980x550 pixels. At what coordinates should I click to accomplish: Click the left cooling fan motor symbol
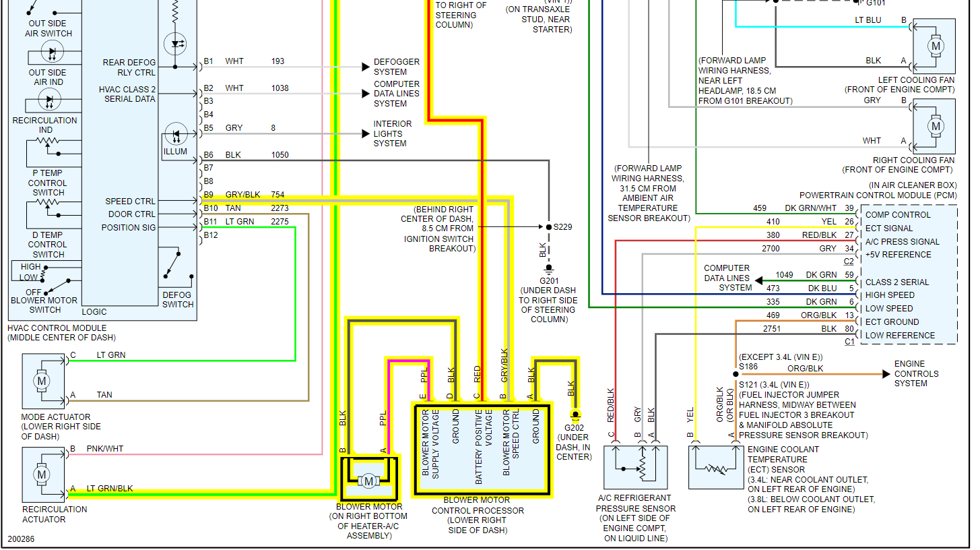click(935, 46)
